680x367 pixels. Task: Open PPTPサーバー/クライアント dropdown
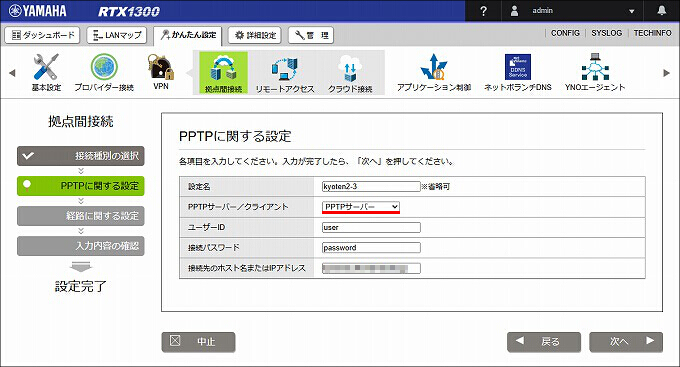[360, 207]
